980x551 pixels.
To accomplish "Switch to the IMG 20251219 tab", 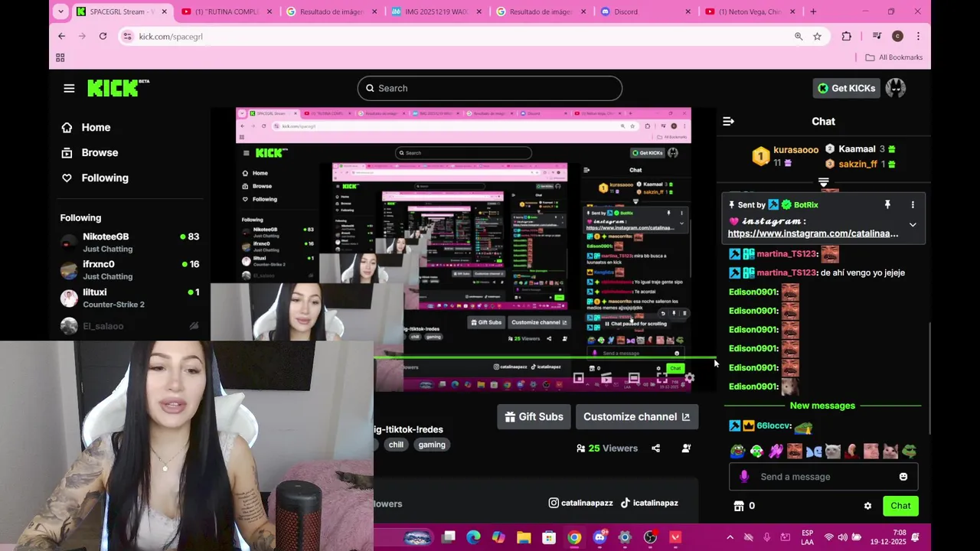I will [437, 11].
